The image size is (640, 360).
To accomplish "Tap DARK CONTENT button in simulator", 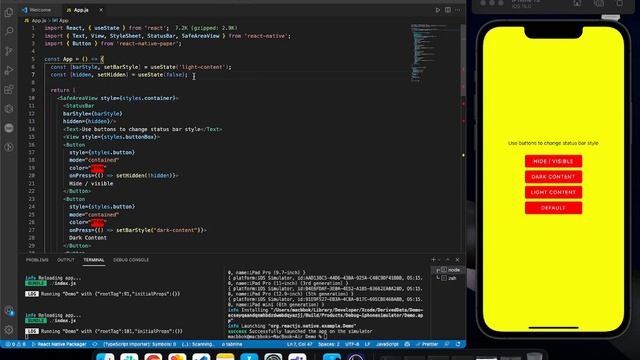I will coord(553,177).
